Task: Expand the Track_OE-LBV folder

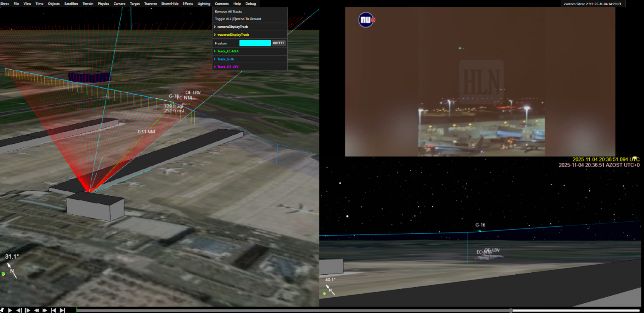Action: 228,67
